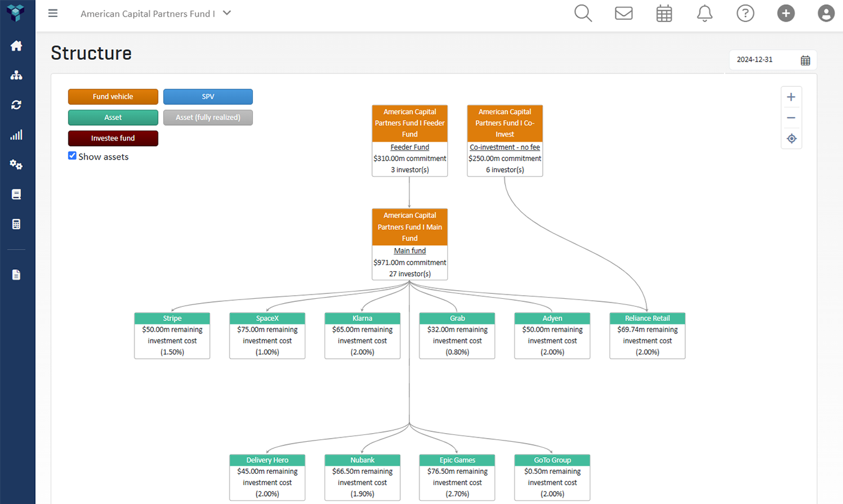Uncheck the Show assets checkbox
Screen dimensions: 843x504
pos(72,156)
